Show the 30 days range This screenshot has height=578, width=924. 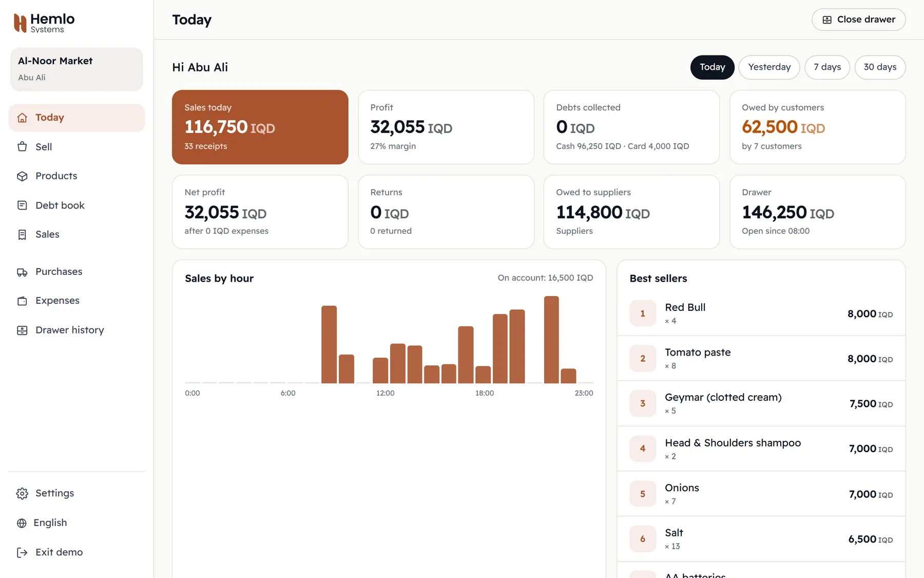click(x=880, y=67)
